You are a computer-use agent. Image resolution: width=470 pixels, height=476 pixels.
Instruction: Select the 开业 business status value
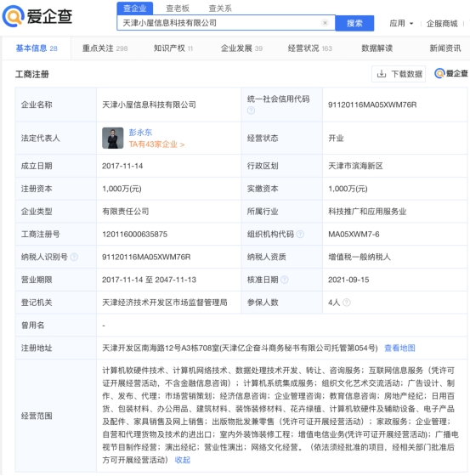[336, 138]
